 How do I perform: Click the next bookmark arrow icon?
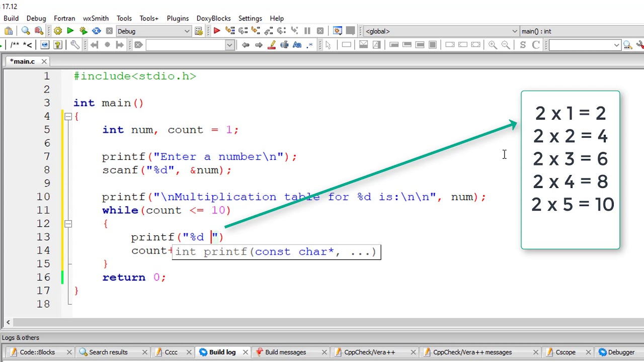tap(120, 45)
